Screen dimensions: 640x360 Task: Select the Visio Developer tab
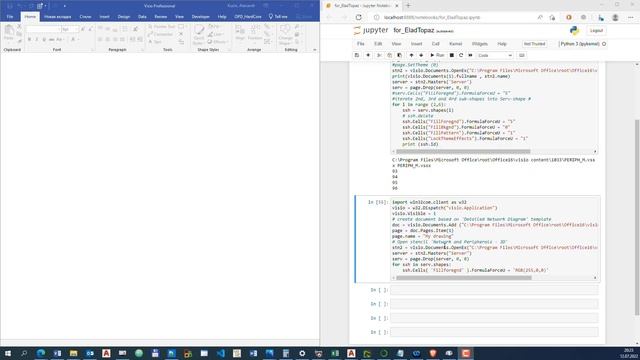(x=200, y=17)
